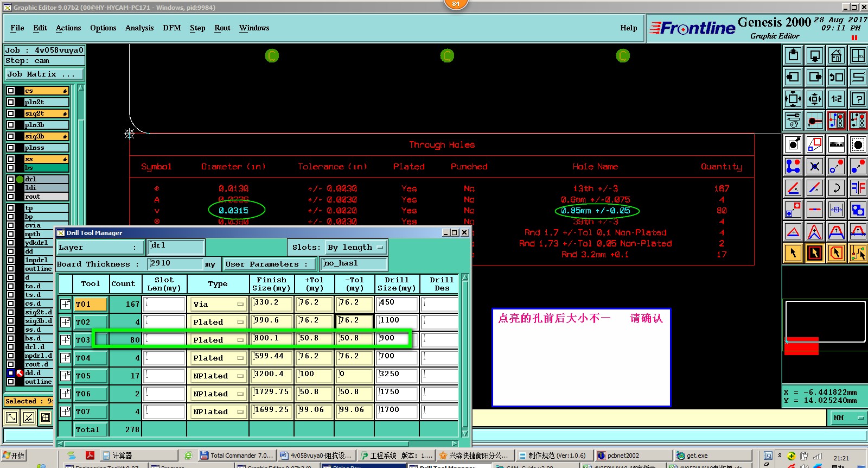Toggle the drl layer checkbox
The height and width of the screenshot is (468, 868).
pos(11,179)
